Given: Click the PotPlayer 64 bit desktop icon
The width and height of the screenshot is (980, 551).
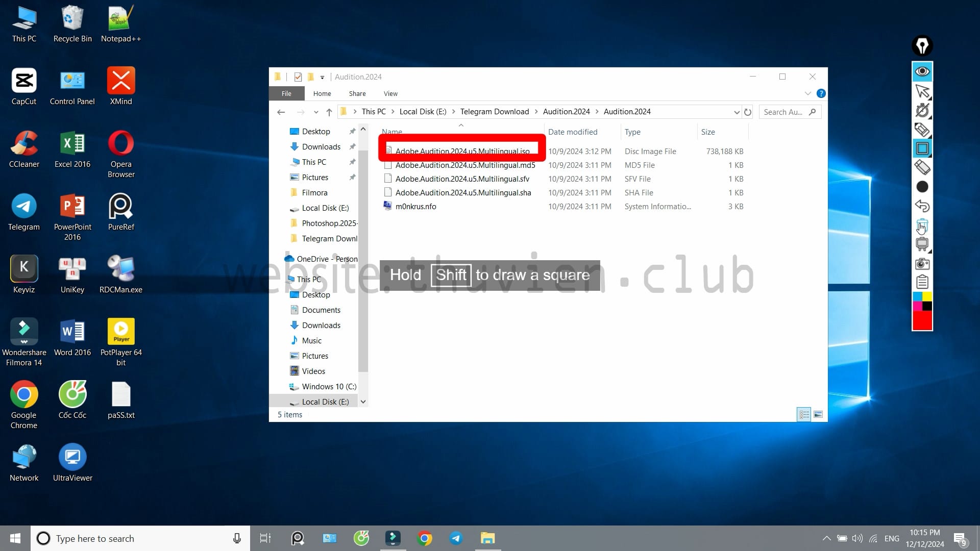Looking at the screenshot, I should pos(121,342).
